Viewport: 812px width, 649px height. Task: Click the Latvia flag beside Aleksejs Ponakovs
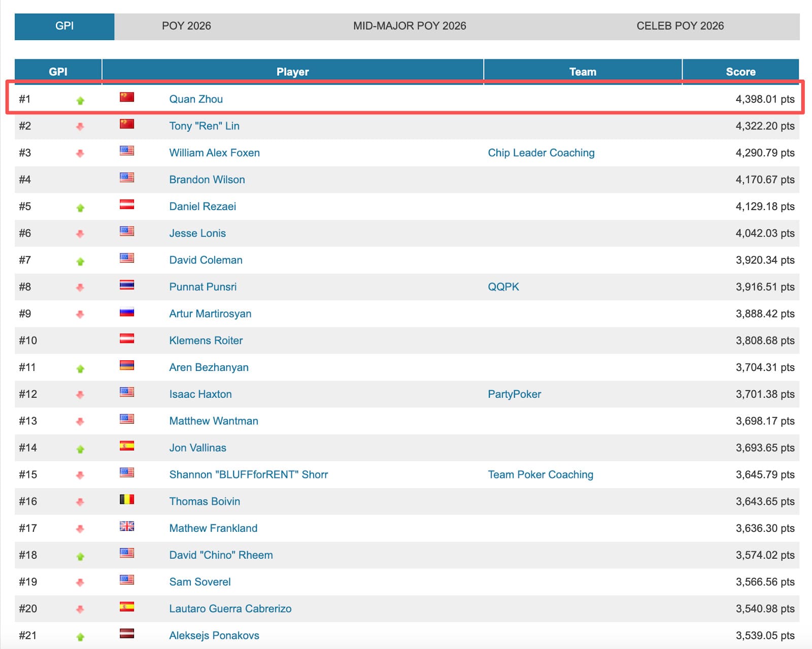click(x=126, y=633)
